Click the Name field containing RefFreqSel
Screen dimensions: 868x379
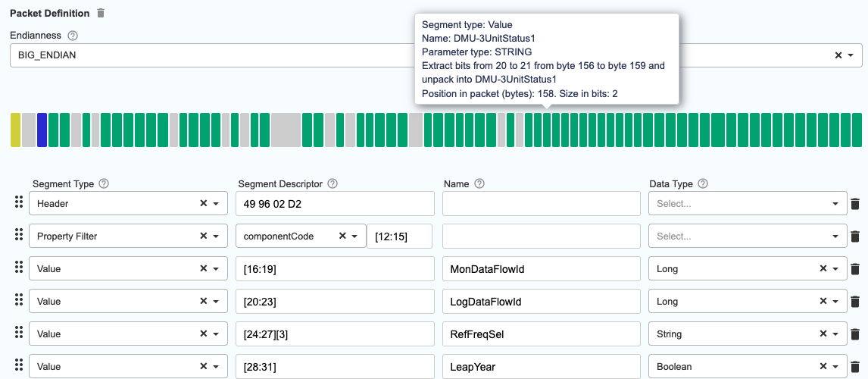pos(541,334)
